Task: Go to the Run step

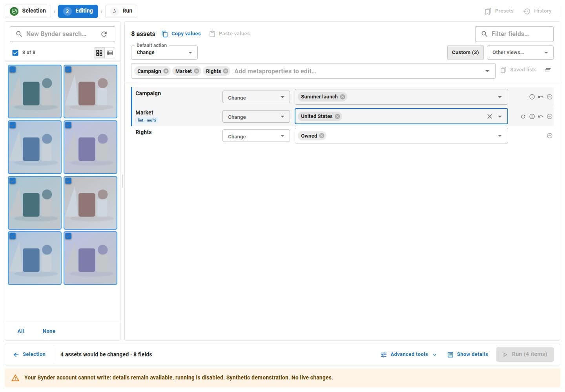Action: coord(121,11)
